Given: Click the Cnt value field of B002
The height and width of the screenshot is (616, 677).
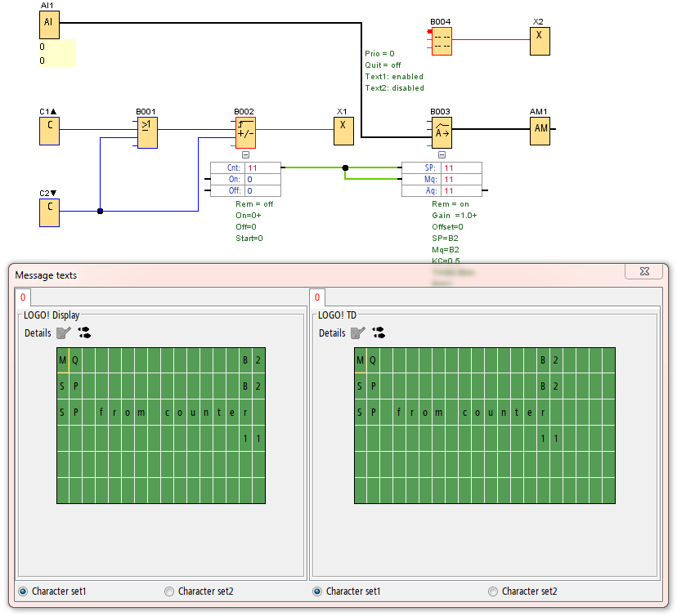Looking at the screenshot, I should tap(262, 168).
